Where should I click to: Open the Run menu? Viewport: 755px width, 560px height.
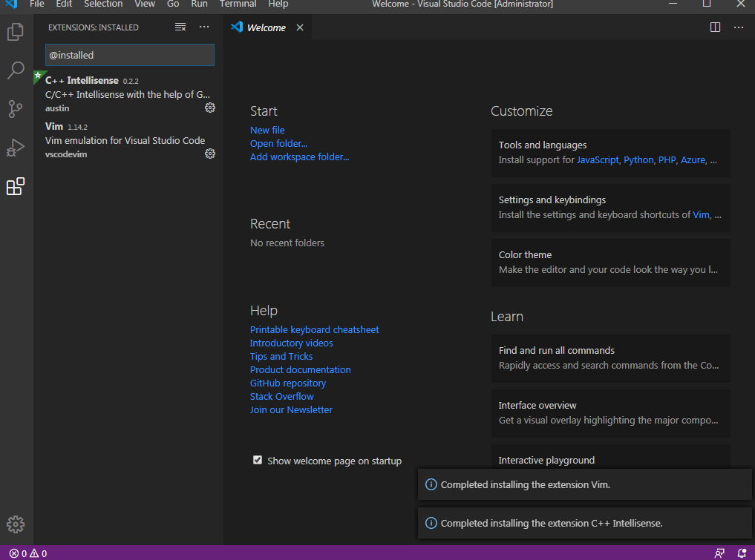tap(200, 4)
